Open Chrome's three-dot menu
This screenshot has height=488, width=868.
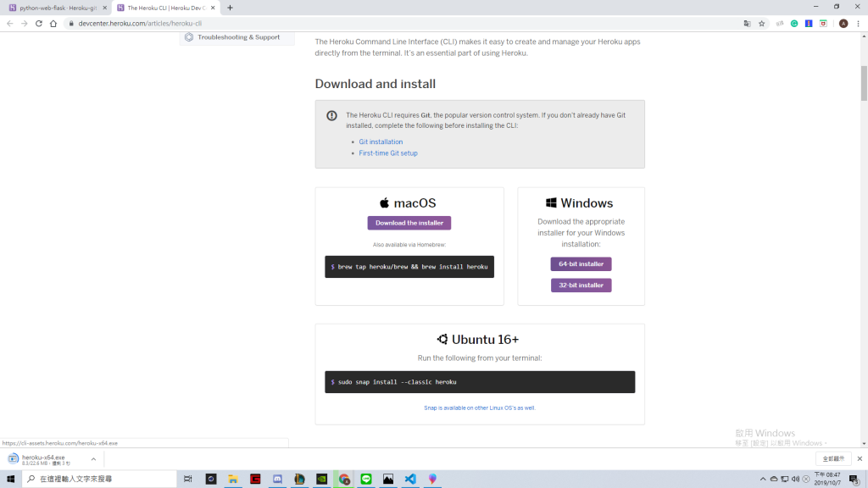click(859, 23)
